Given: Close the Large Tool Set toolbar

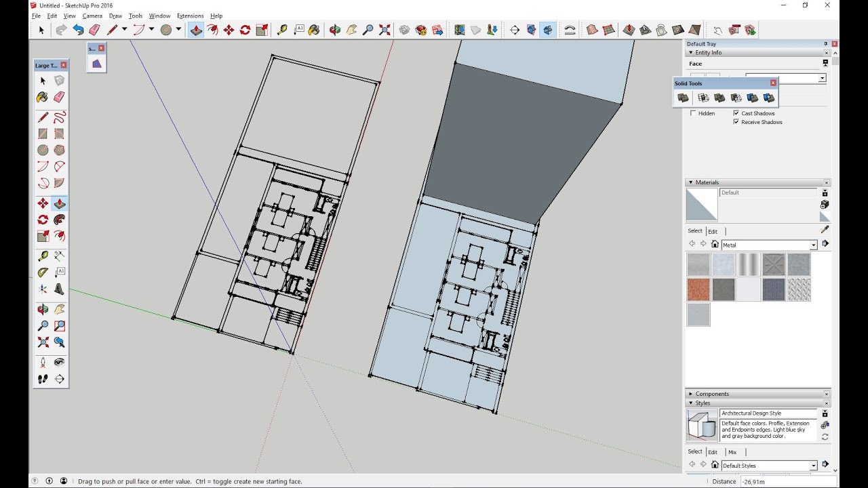Looking at the screenshot, I should tap(64, 65).
